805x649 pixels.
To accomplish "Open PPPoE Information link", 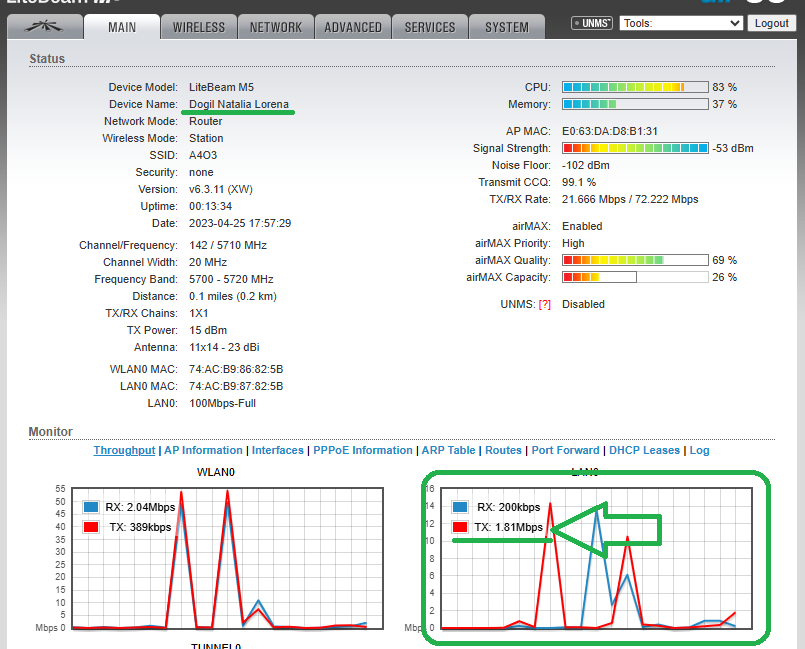I will coord(363,450).
